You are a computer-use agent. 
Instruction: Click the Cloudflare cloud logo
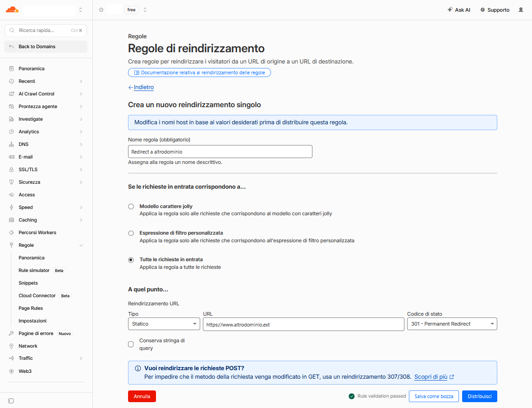pos(12,9)
